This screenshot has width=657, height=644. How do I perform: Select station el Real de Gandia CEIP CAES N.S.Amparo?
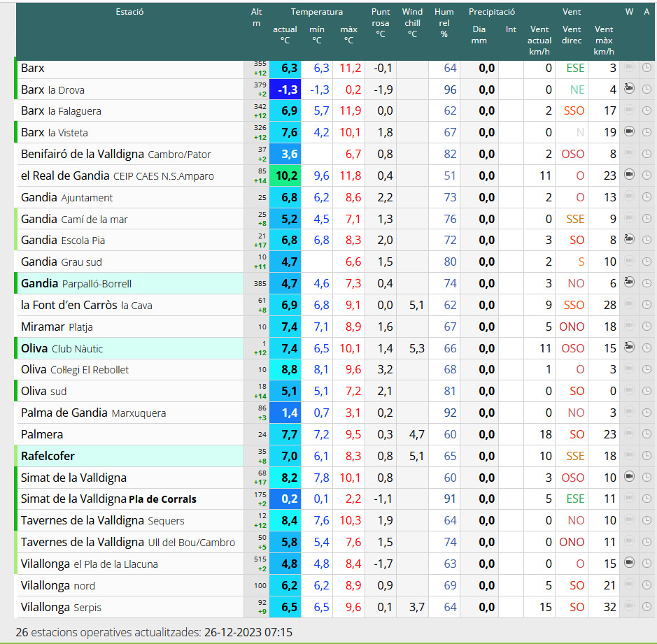tap(118, 176)
